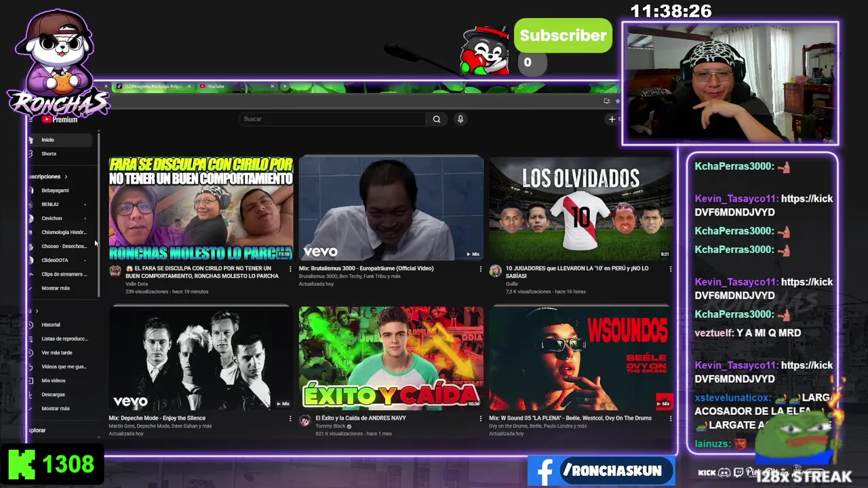Viewport: 868px width, 488px height.
Task: Click the create plus button beside search
Action: click(612, 119)
